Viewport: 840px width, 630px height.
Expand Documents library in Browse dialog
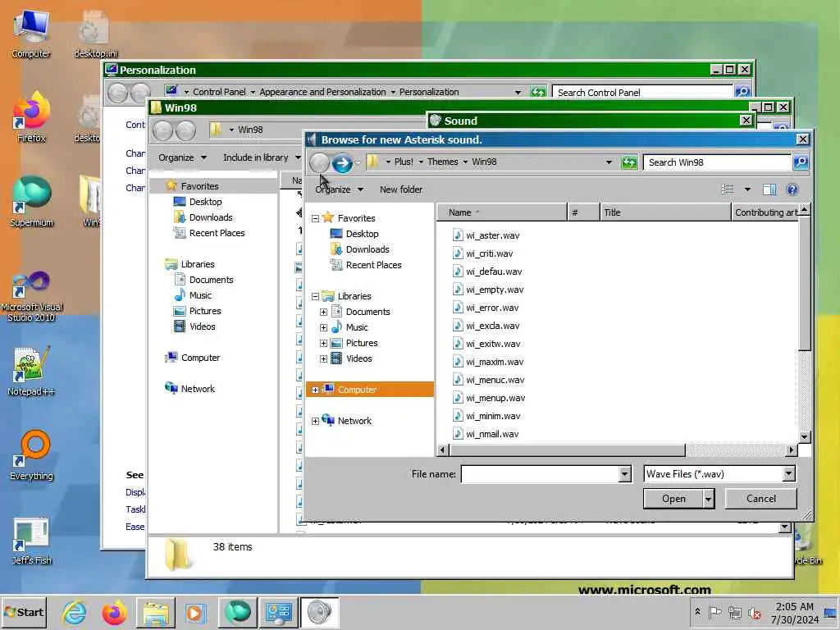[x=323, y=312]
